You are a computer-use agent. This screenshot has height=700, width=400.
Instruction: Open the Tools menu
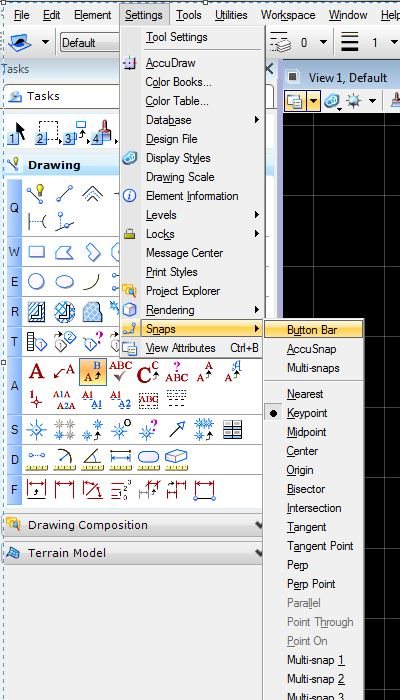(x=188, y=15)
